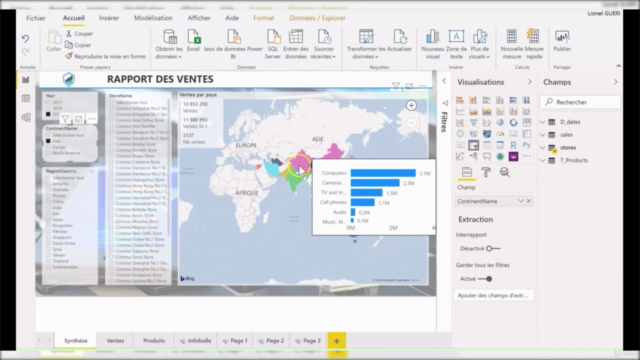Select the donut chart visual icon
640x360 pixels.
(x=513, y=122)
